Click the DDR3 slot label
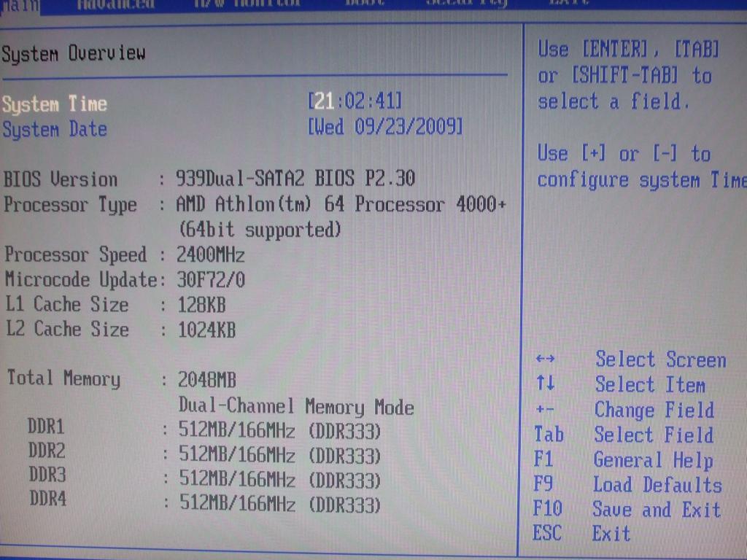747x560 pixels. point(47,475)
